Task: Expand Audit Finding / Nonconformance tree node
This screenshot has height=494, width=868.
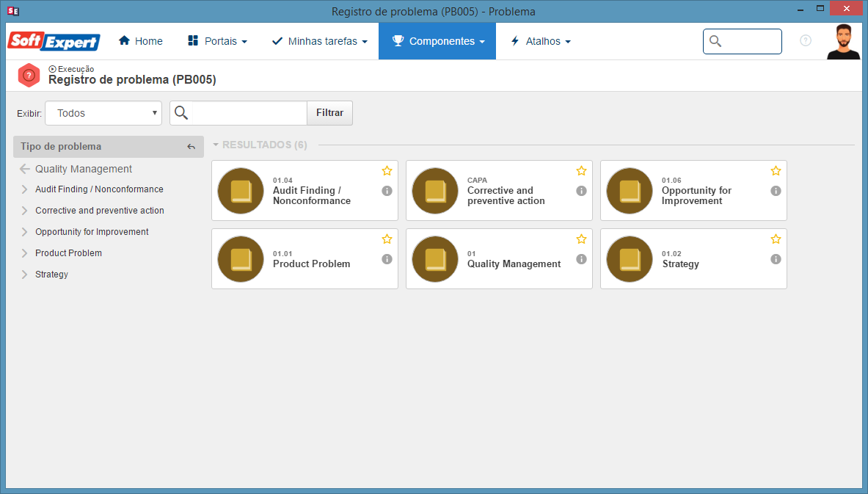Action: click(24, 189)
